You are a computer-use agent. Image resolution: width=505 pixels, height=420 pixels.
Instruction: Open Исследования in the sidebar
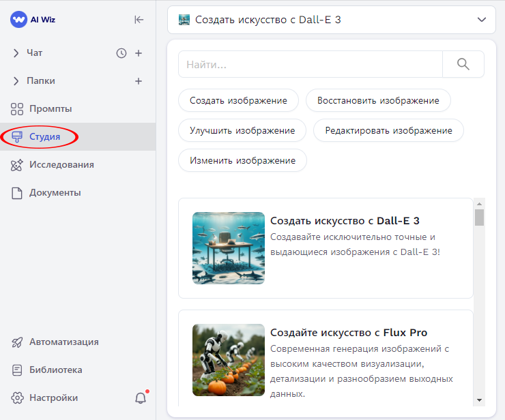(x=61, y=164)
